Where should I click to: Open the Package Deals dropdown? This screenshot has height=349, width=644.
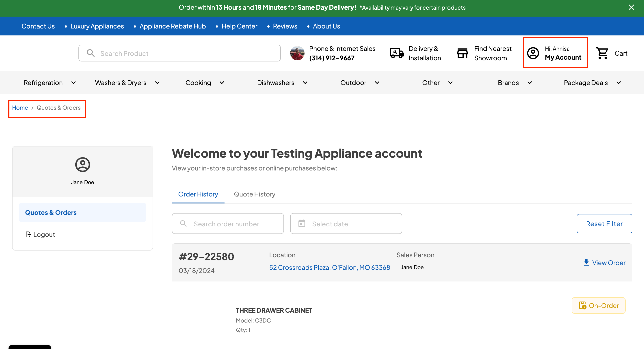click(618, 83)
